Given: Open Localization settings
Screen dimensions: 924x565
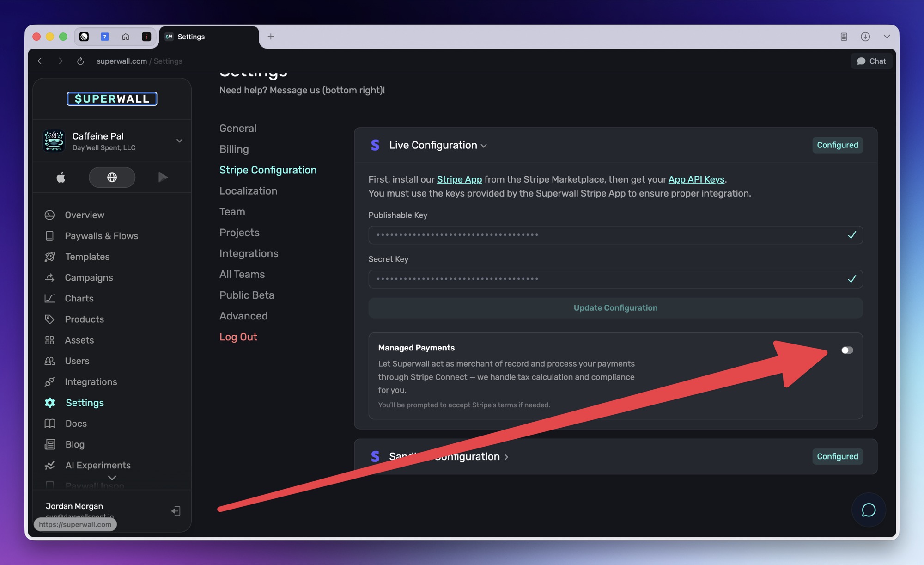Looking at the screenshot, I should tap(248, 191).
